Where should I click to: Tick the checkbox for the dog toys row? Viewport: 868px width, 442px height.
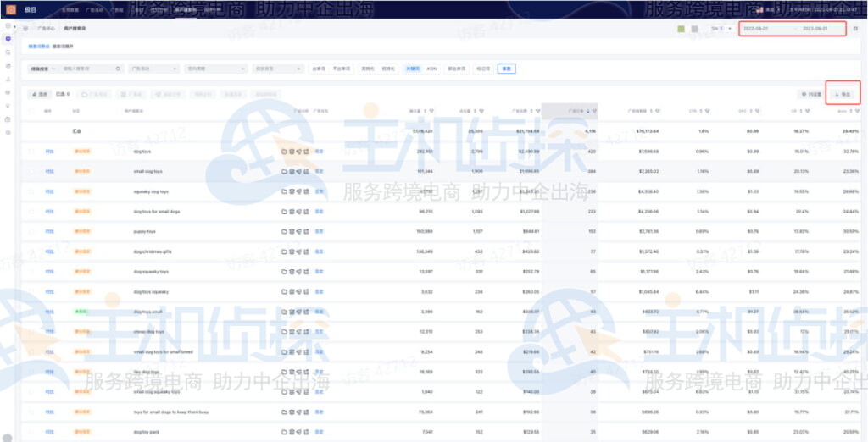pos(31,151)
